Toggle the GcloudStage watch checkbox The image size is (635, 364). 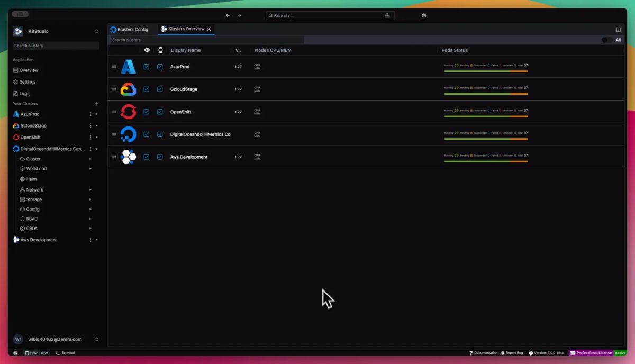click(160, 89)
